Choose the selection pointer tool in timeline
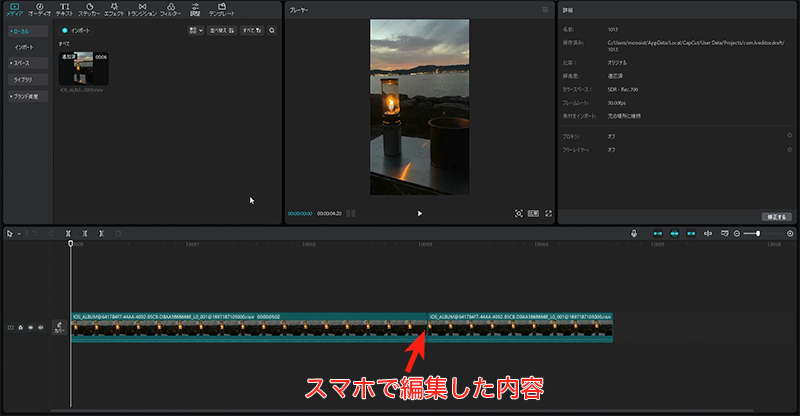The width and height of the screenshot is (800, 416). coord(10,233)
